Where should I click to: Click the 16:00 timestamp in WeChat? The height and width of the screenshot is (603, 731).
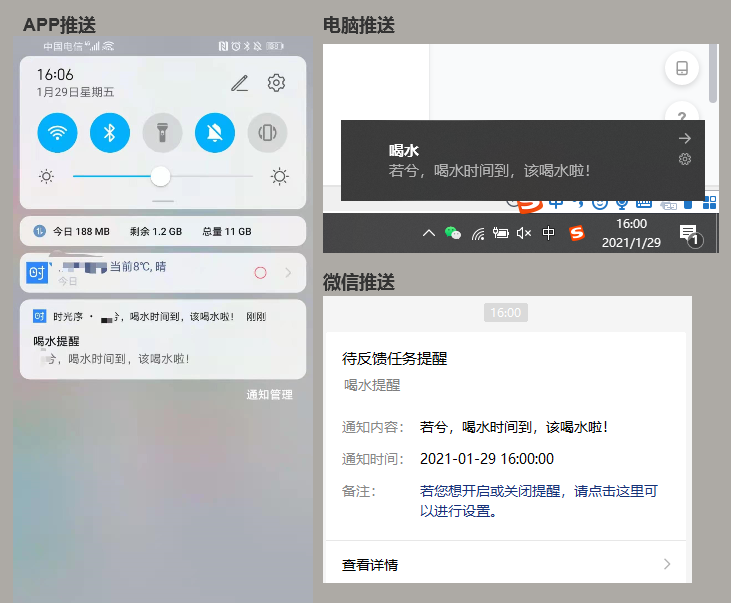click(x=506, y=312)
